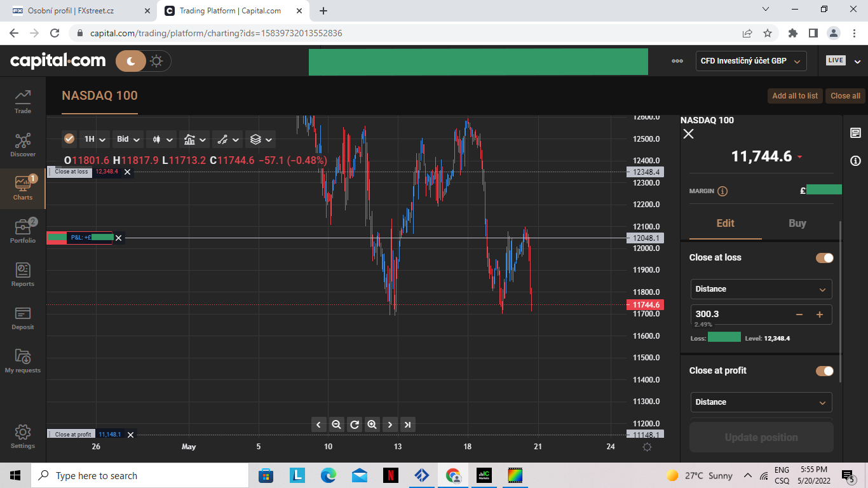This screenshot has width=868, height=488.
Task: Open the Discover sidebar section
Action: point(23,145)
